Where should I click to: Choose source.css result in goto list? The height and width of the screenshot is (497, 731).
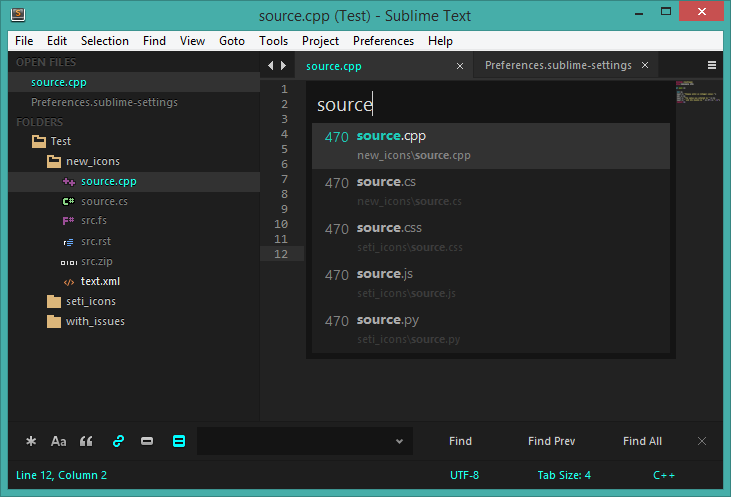click(x=491, y=238)
